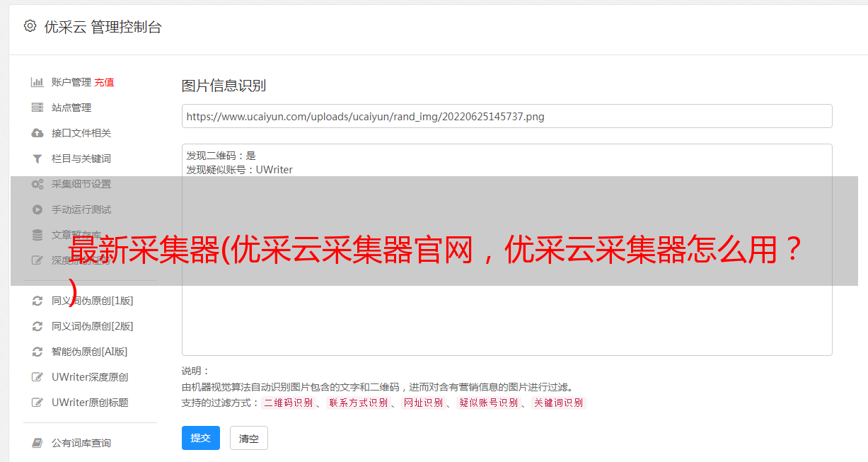The image size is (868, 462).
Task: Click the 栏目与关键词 filter icon
Action: click(37, 158)
